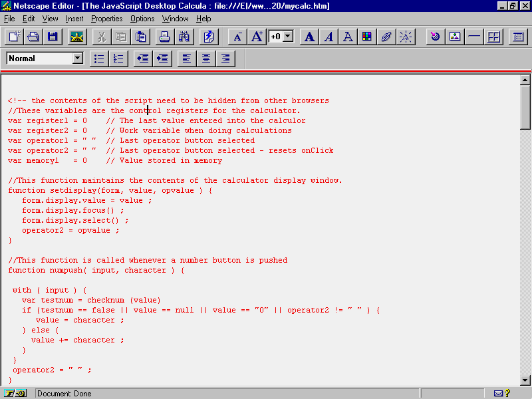Open the Help menu

(x=203, y=19)
